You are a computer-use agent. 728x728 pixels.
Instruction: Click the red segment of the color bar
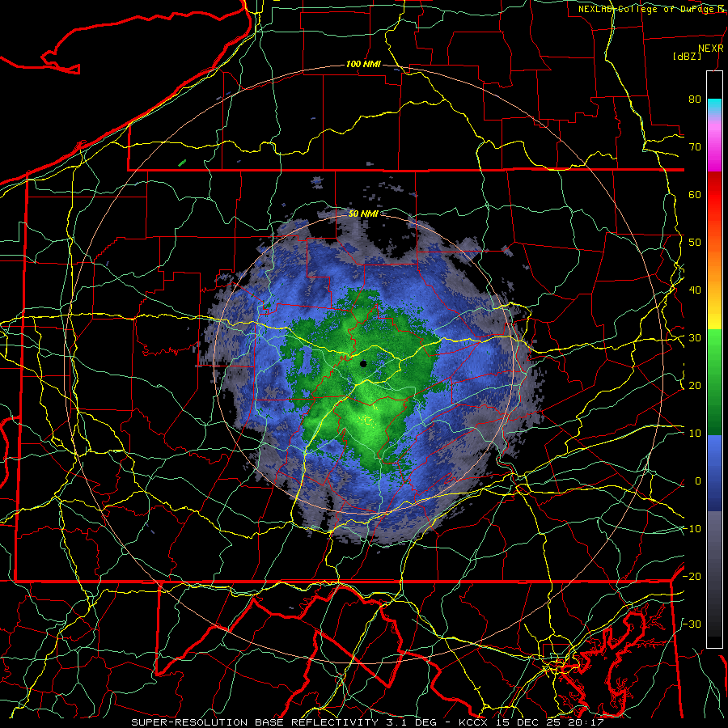(x=714, y=195)
